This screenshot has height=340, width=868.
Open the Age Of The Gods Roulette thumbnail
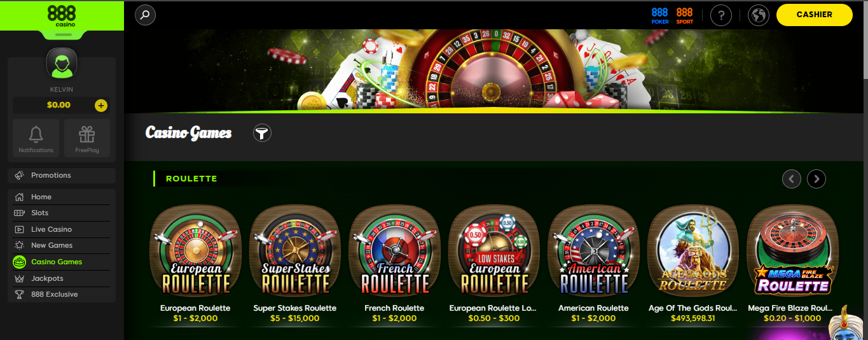coord(693,250)
